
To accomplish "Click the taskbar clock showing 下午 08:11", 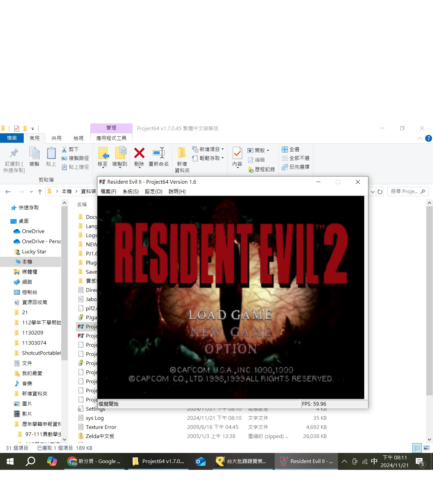I will point(394,461).
